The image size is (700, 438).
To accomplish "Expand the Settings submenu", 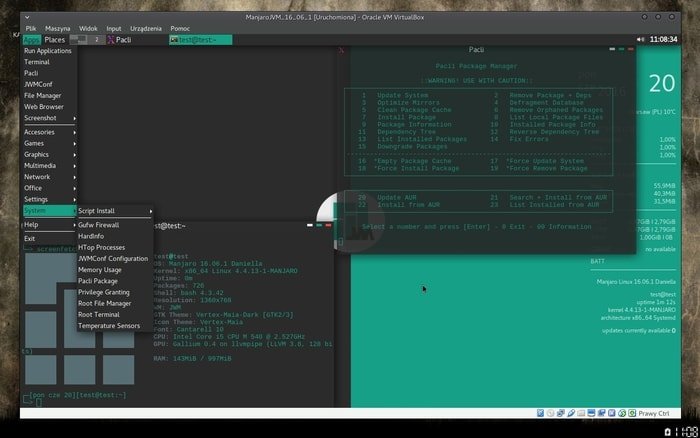I will 49,199.
